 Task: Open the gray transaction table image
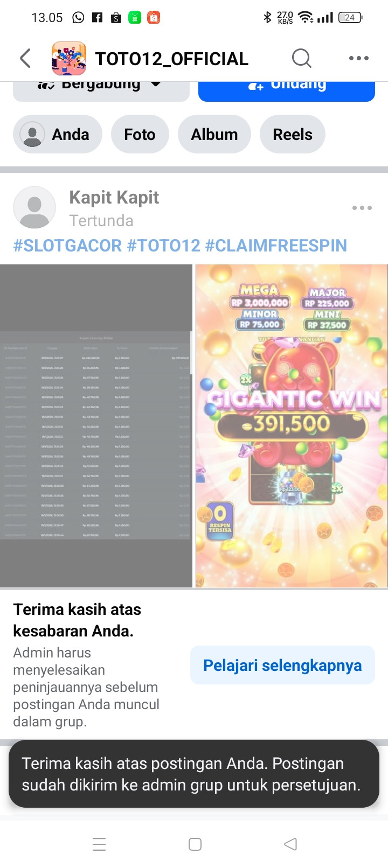[96, 426]
